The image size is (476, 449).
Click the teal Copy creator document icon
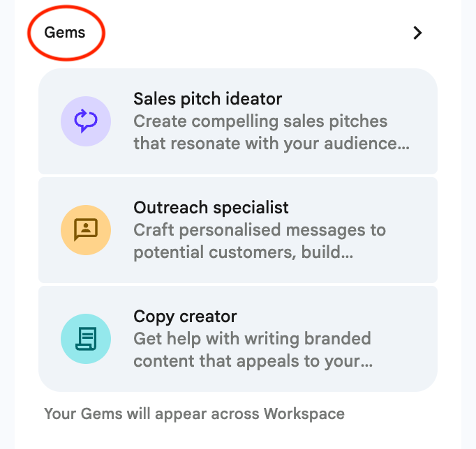click(x=86, y=339)
